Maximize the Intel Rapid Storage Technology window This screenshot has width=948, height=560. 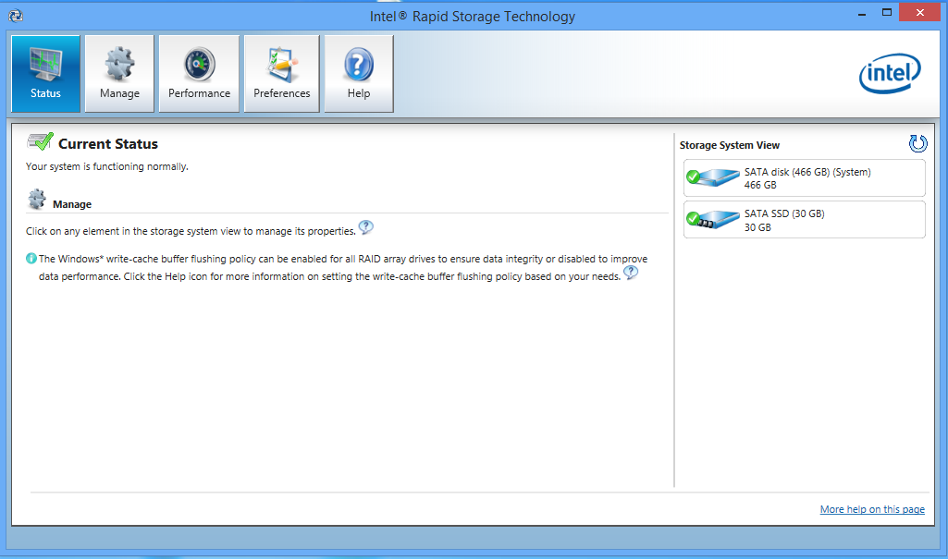click(887, 13)
